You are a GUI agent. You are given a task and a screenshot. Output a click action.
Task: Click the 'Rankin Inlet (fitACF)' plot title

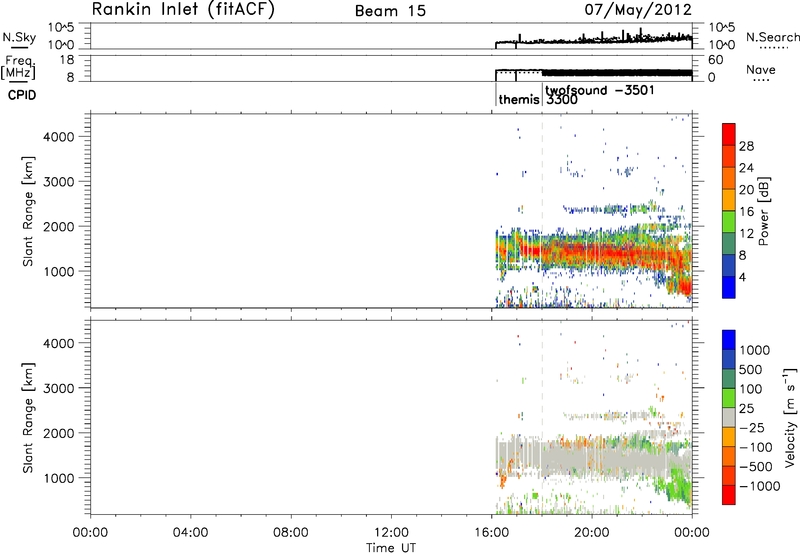click(183, 10)
